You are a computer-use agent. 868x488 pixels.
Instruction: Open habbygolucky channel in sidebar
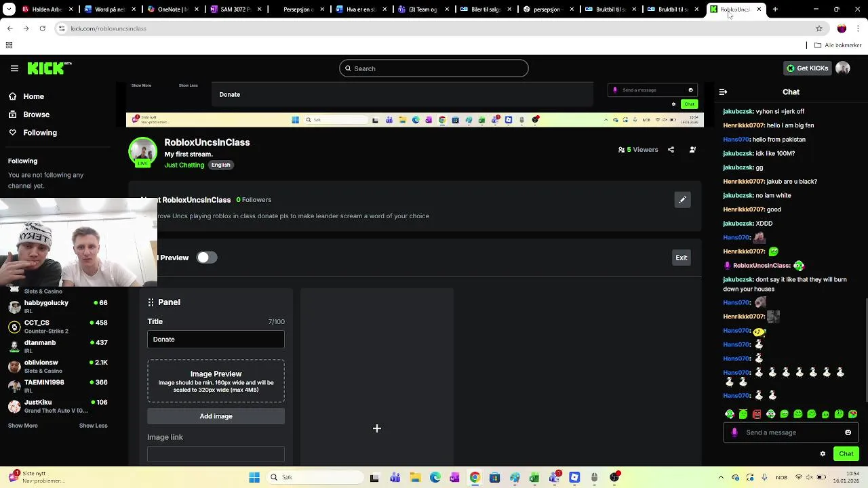point(58,306)
